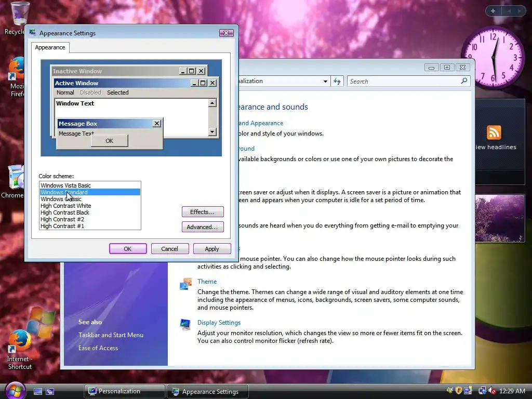Open the Theme link
Screen dimensions: 532x399
(207, 281)
